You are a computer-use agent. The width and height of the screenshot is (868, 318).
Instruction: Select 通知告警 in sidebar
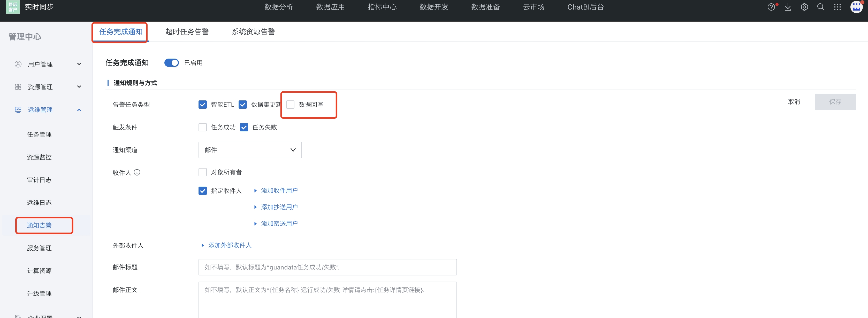(x=39, y=225)
